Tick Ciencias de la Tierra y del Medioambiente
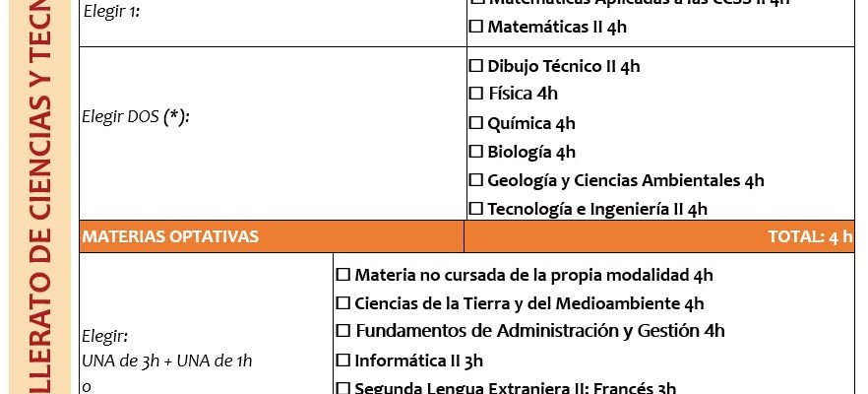 (343, 303)
